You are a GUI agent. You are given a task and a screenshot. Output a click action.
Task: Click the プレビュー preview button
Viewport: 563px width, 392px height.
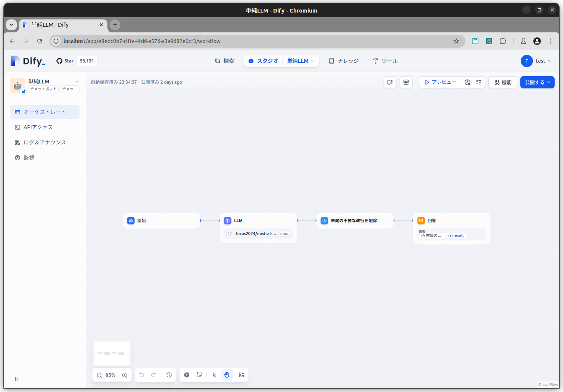440,82
